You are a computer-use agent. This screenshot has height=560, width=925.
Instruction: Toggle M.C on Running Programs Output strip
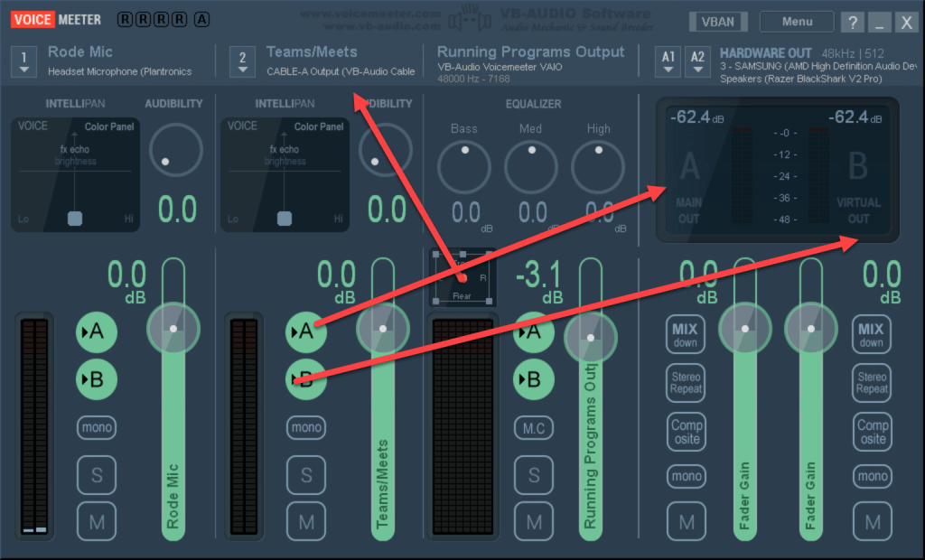534,428
